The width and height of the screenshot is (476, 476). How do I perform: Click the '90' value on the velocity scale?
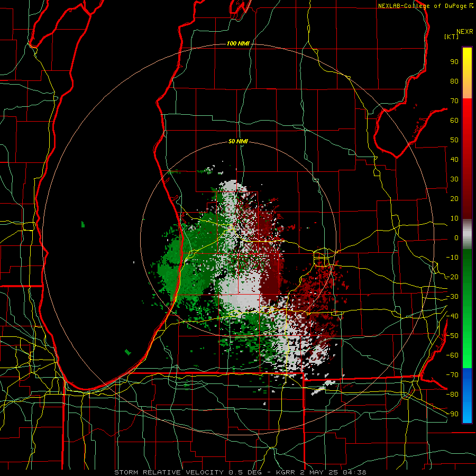pos(454,62)
